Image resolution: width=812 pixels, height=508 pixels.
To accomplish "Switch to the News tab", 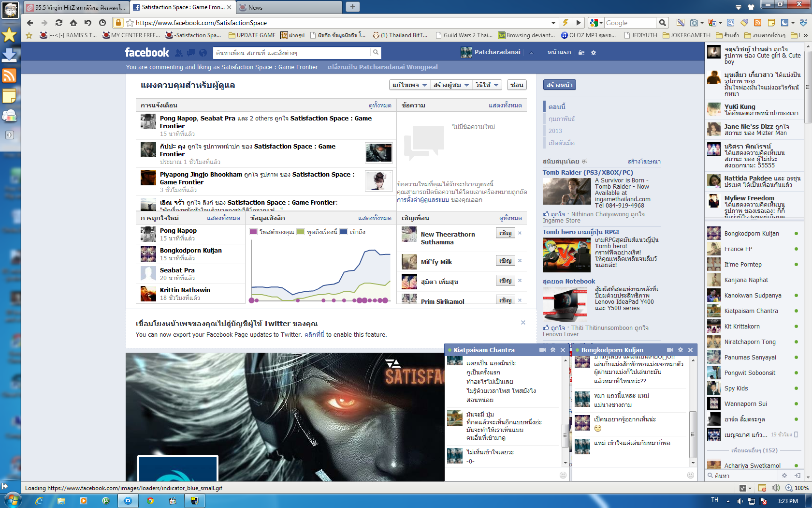I will [289, 7].
